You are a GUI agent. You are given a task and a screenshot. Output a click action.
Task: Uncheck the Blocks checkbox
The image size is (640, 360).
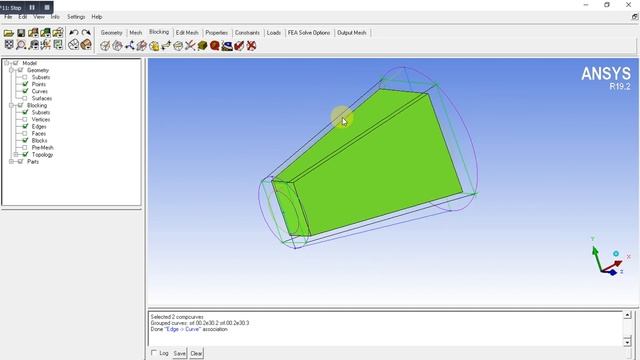click(25, 140)
